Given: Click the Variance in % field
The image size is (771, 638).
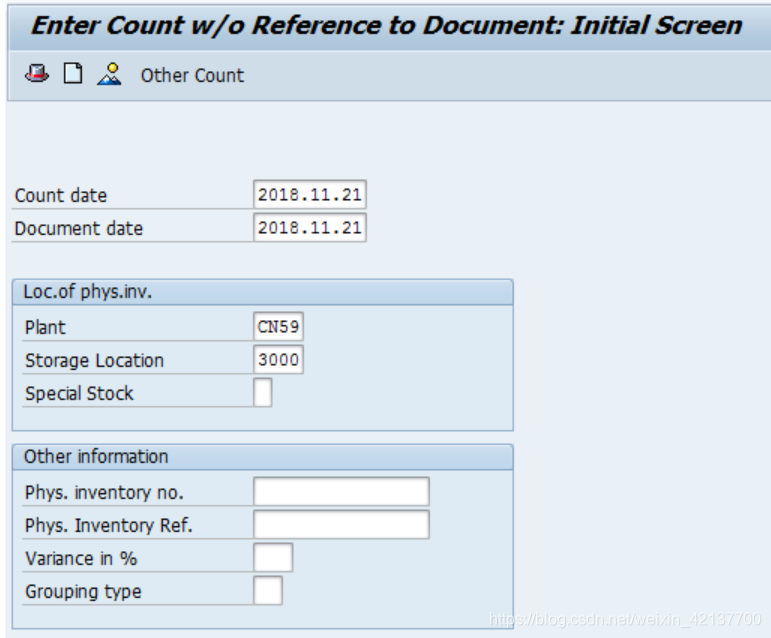Looking at the screenshot, I should [273, 557].
